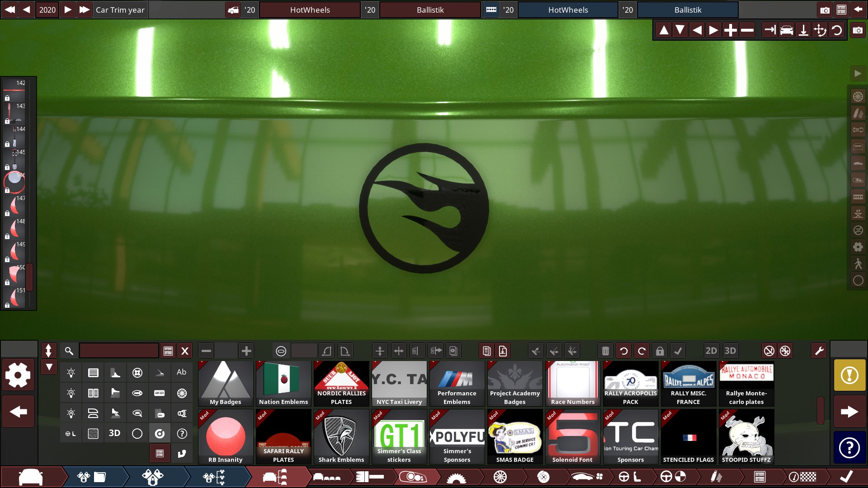The height and width of the screenshot is (488, 868).
Task: Click the next step right arrow button
Action: (x=849, y=412)
